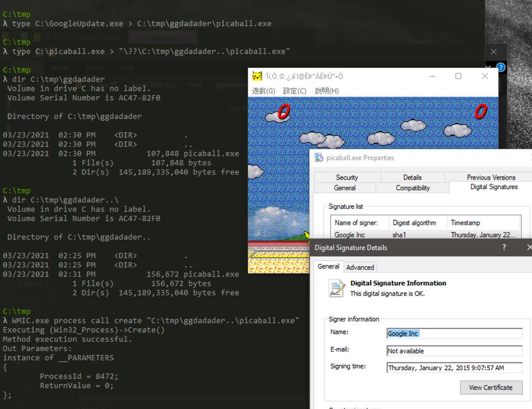Image resolution: width=532 pixels, height=409 pixels.
Task: Switch to the Advanced tab in Signature Details
Action: coord(360,267)
